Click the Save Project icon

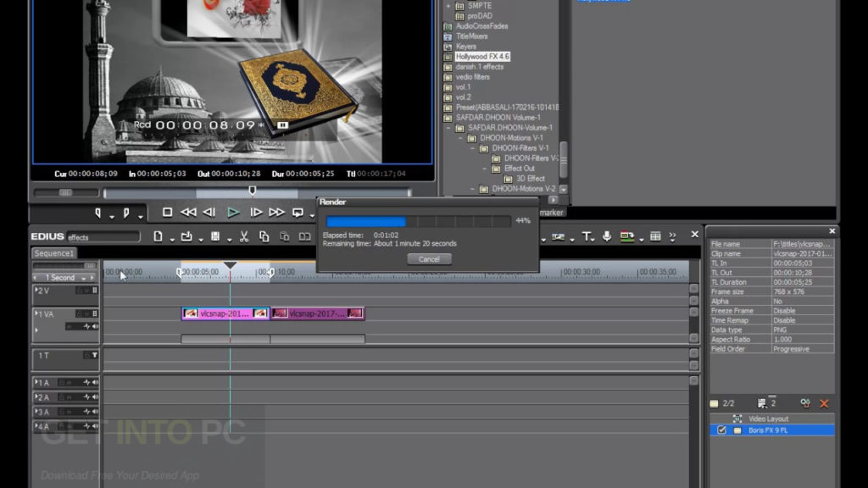[215, 236]
